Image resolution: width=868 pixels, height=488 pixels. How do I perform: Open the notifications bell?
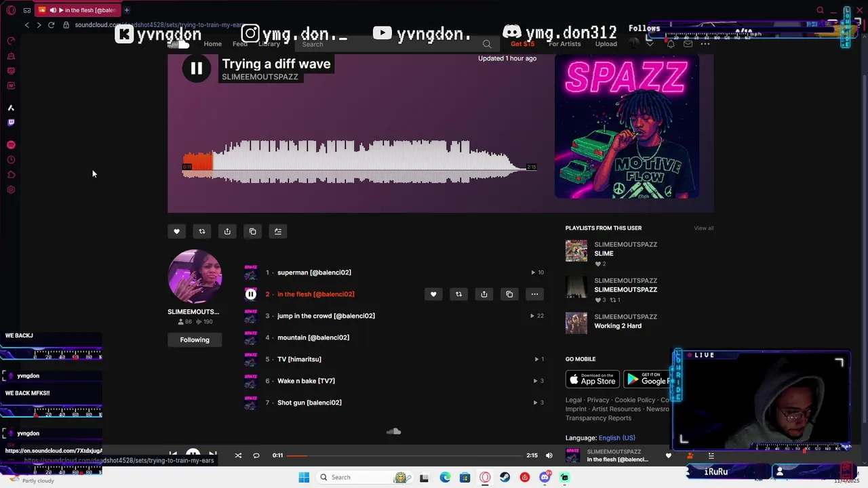pyautogui.click(x=671, y=44)
